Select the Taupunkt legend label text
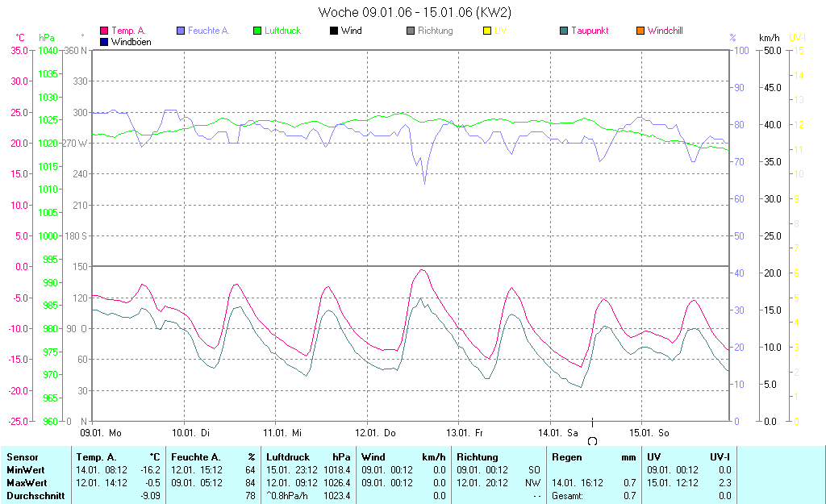Image resolution: width=826 pixels, height=504 pixels. click(590, 31)
